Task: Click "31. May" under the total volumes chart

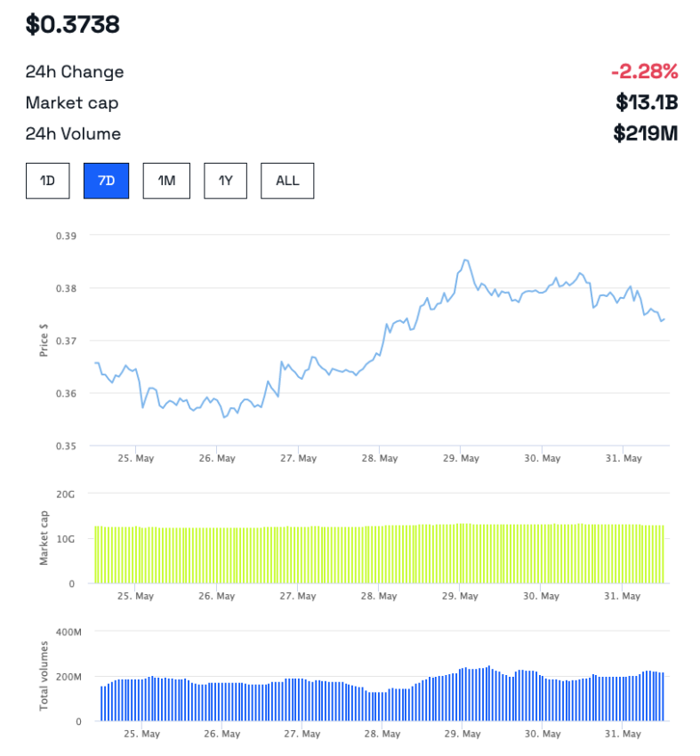Action: [x=623, y=734]
